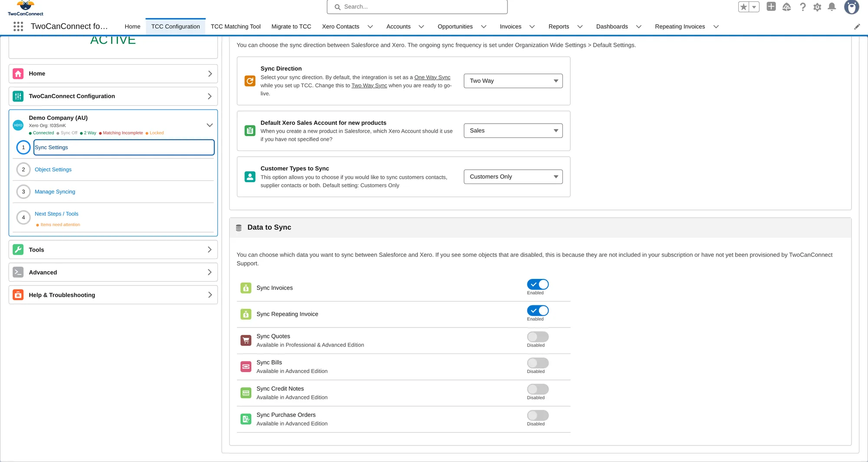Collapse the Demo Company (AU) section chevron
Viewport: 868px width, 462px height.
tap(210, 125)
